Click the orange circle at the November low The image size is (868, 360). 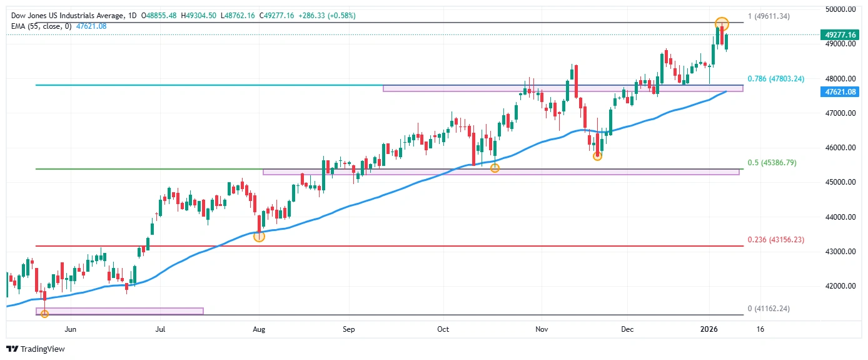597,155
